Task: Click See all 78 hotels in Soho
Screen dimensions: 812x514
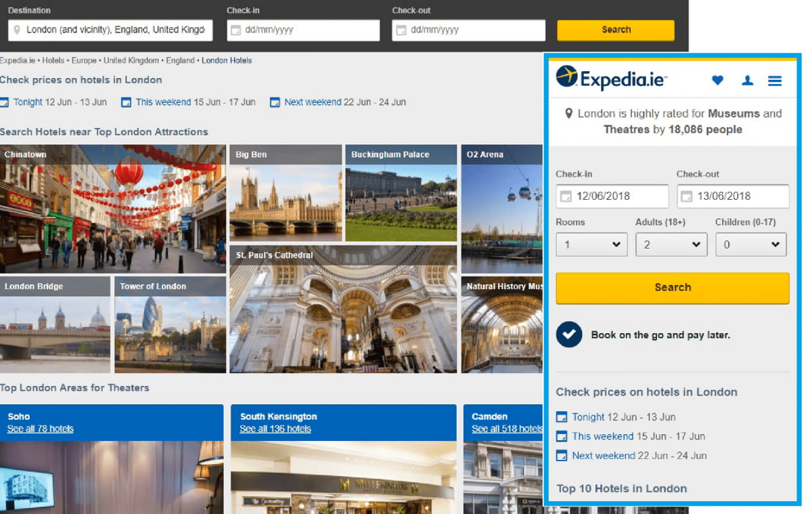Action: tap(41, 429)
